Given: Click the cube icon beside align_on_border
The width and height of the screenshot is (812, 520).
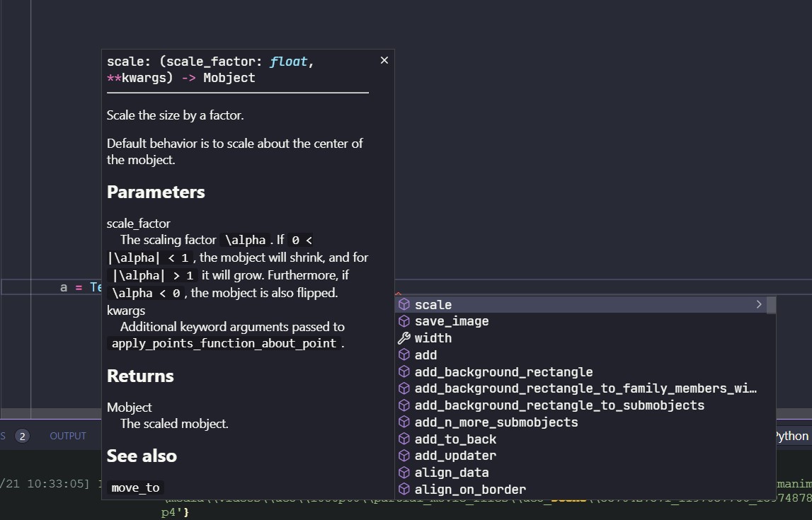Looking at the screenshot, I should tap(404, 490).
